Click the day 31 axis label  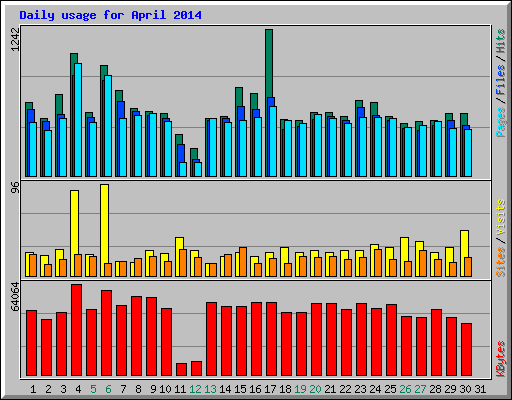click(x=480, y=389)
